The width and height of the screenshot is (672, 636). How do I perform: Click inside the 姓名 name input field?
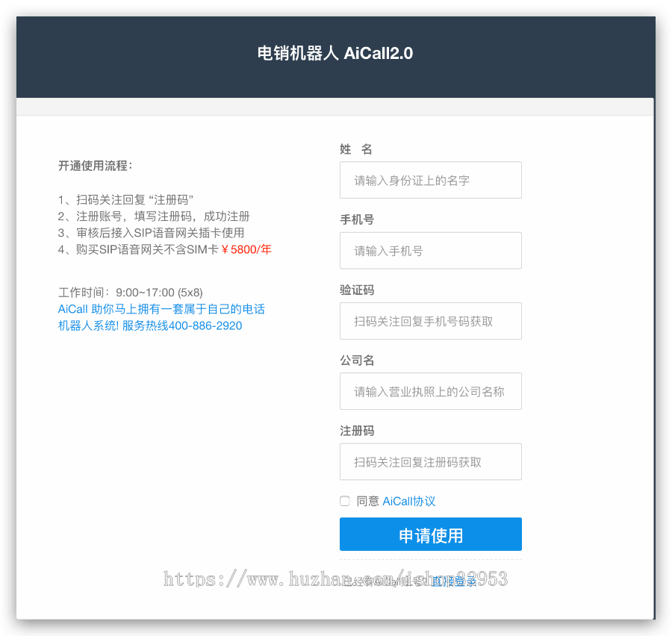[x=430, y=180]
